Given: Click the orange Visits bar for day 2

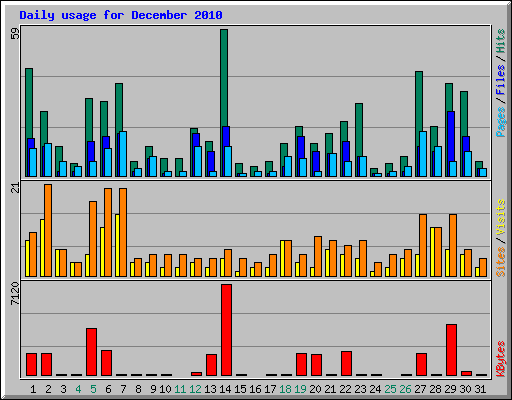Looking at the screenshot, I should pyautogui.click(x=48, y=230).
